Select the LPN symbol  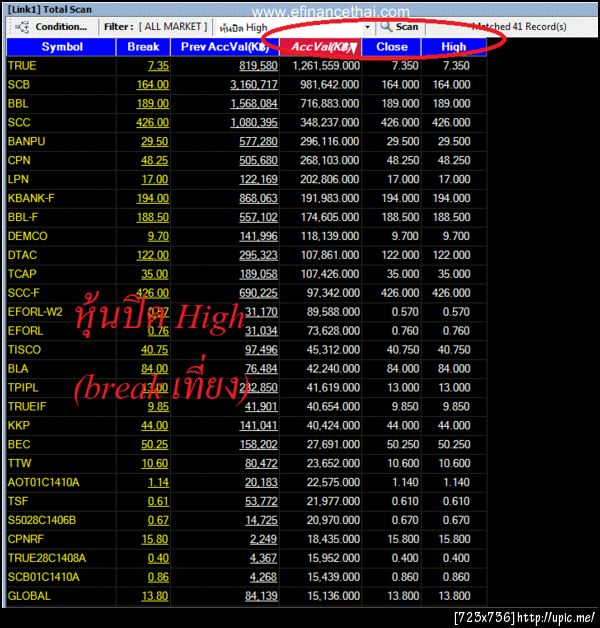click(18, 179)
